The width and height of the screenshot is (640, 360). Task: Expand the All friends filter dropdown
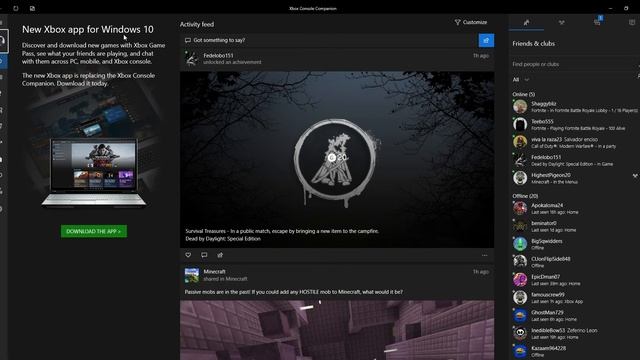click(x=521, y=80)
